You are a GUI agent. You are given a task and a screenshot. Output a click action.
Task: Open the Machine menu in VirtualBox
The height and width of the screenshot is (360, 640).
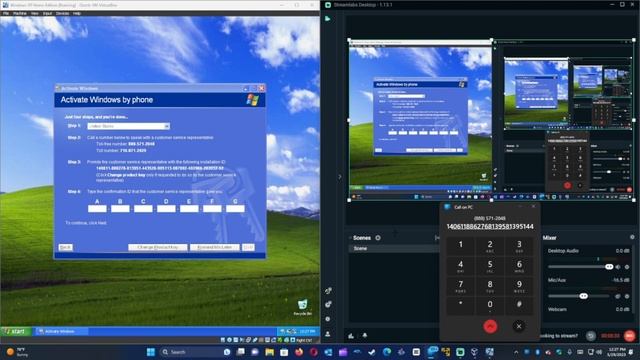click(x=20, y=13)
